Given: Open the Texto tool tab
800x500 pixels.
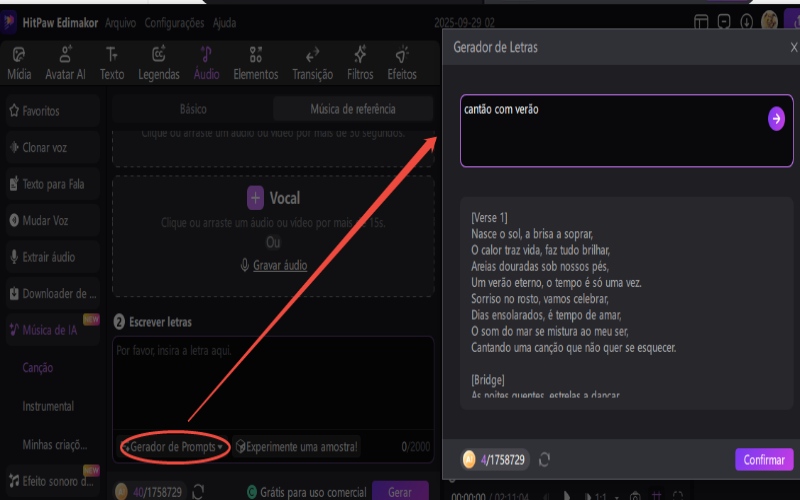Looking at the screenshot, I should 112,63.
